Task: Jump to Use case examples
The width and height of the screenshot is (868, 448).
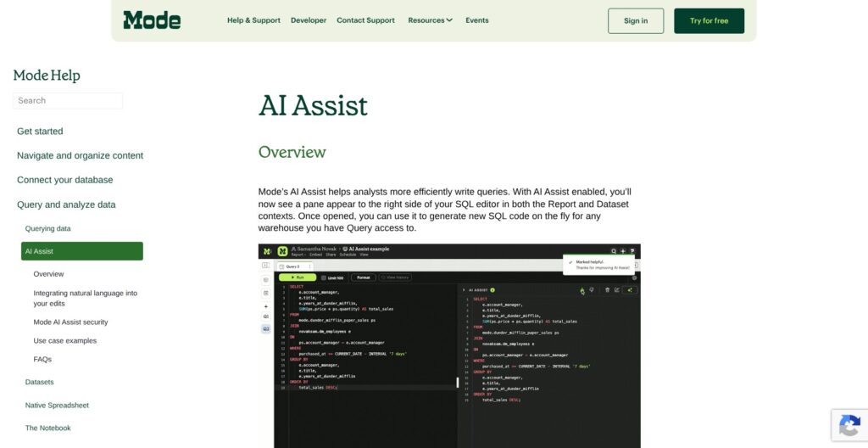Action: pyautogui.click(x=64, y=341)
